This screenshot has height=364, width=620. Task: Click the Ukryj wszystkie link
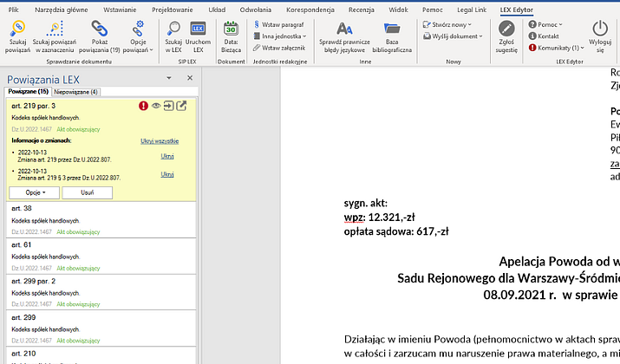(160, 140)
